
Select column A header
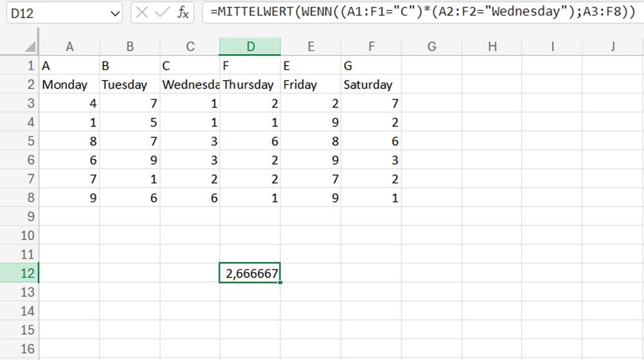pos(70,46)
